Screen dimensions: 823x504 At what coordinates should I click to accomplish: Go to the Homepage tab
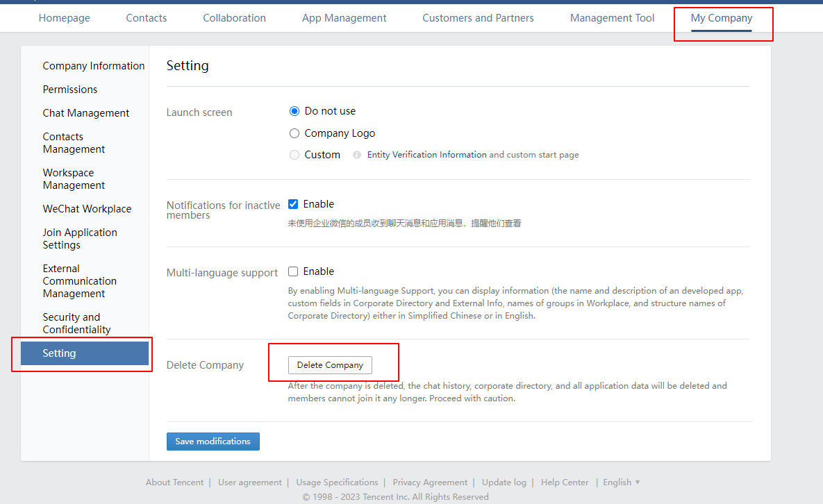(65, 18)
